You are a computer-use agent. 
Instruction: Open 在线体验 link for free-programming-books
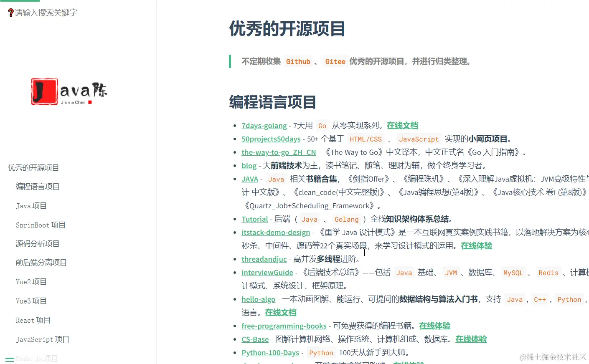pos(435,326)
